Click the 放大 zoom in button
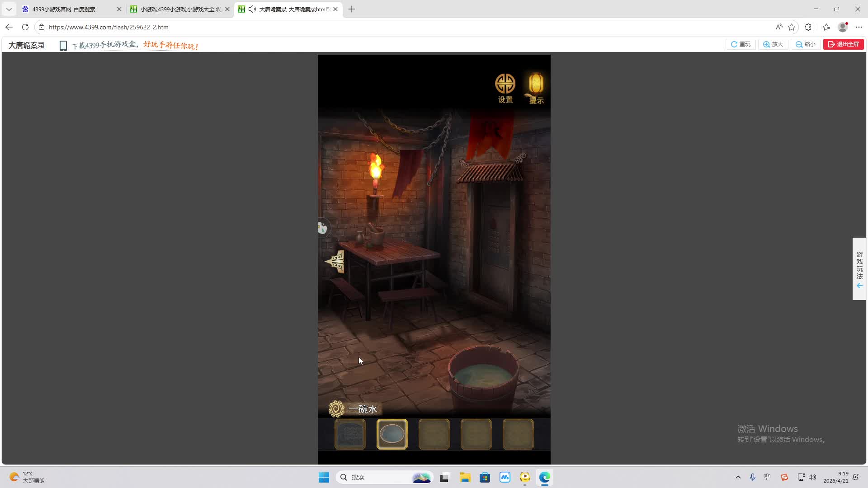This screenshot has width=868, height=488. [773, 44]
